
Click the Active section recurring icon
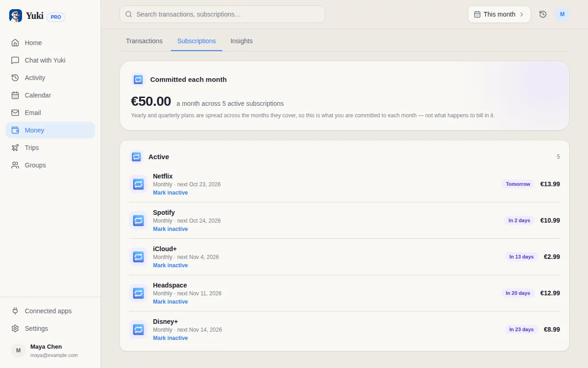pyautogui.click(x=136, y=157)
